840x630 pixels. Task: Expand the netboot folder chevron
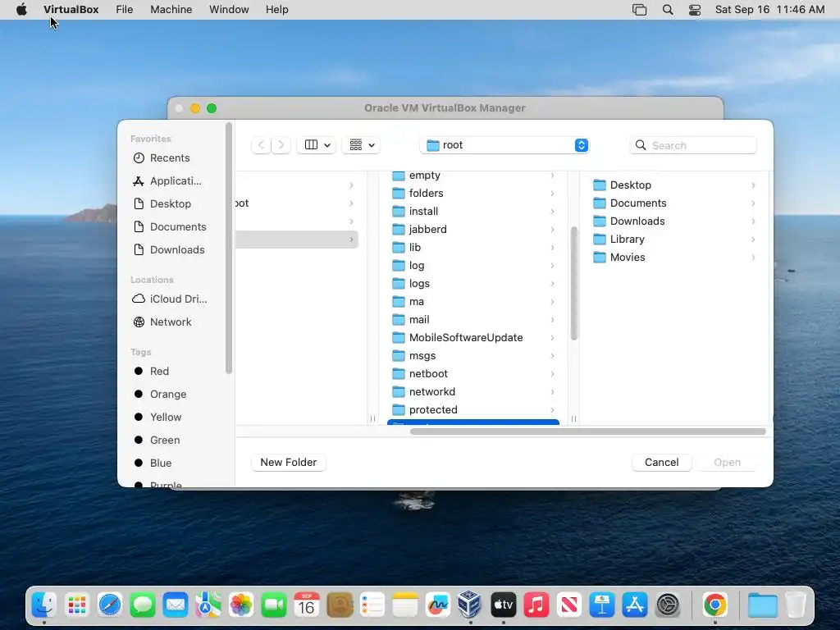point(552,374)
